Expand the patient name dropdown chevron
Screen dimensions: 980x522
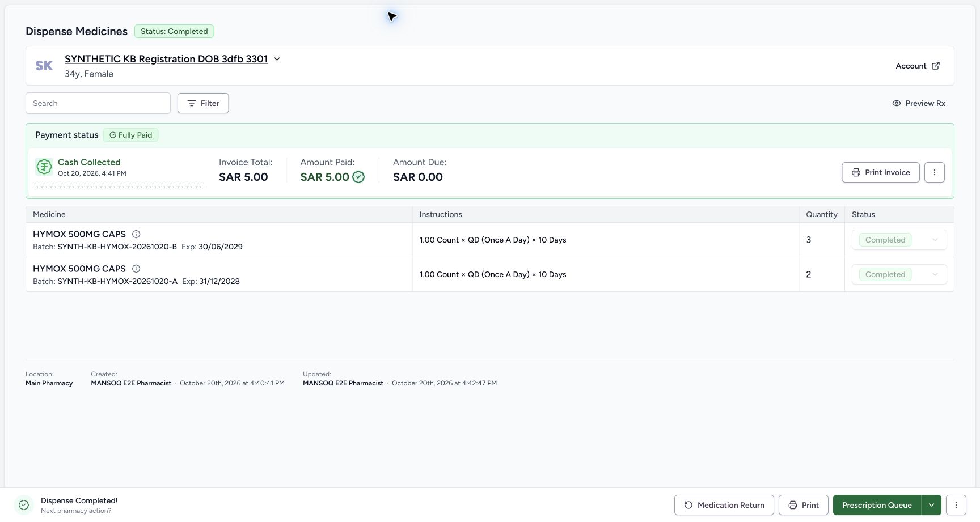click(277, 59)
